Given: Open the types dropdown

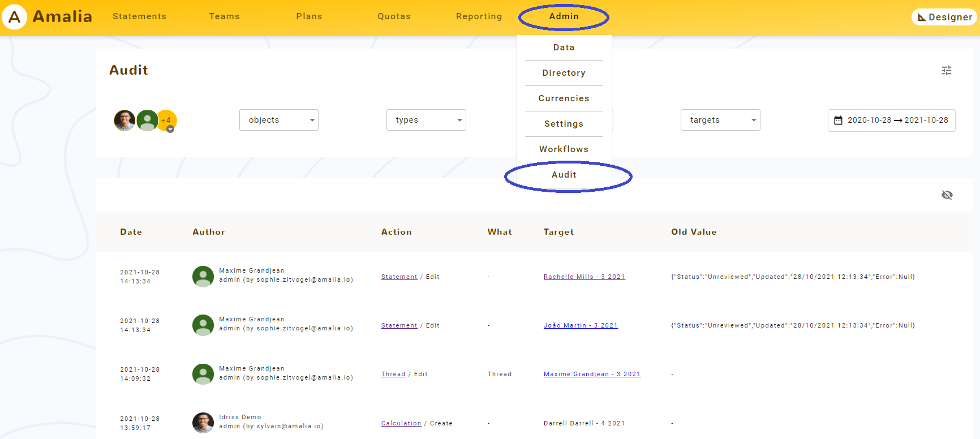Looking at the screenshot, I should click(426, 120).
